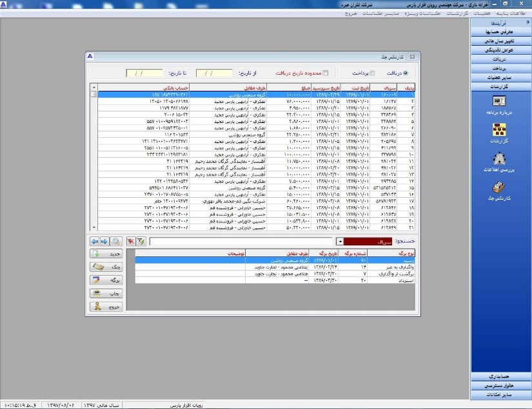Screen dimensions: 532x409
Task: Click the red remove-filter icon
Action: pyautogui.click(x=131, y=242)
